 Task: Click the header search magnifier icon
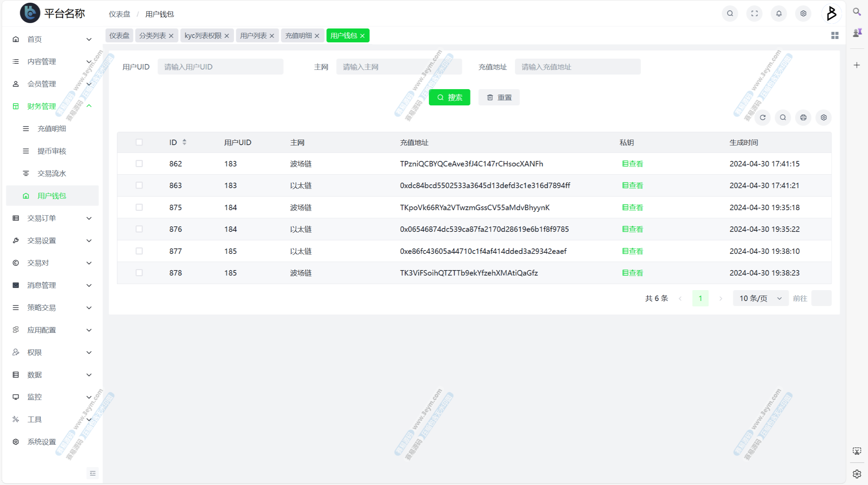[730, 14]
